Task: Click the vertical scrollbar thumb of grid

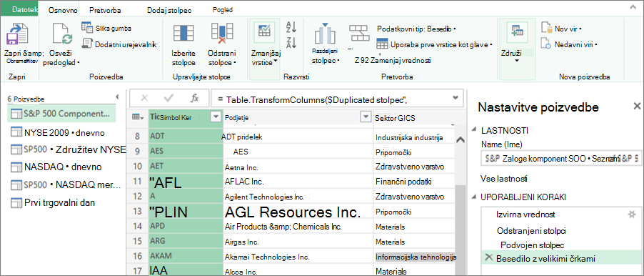Action: point(460,230)
